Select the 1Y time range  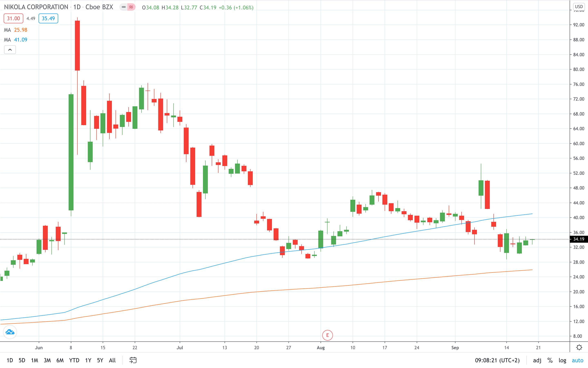click(88, 360)
